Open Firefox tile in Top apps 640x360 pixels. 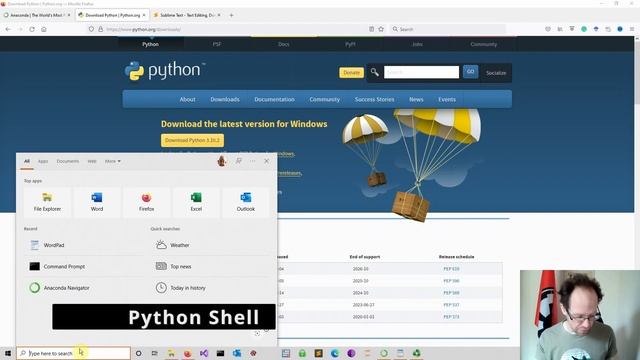click(146, 202)
